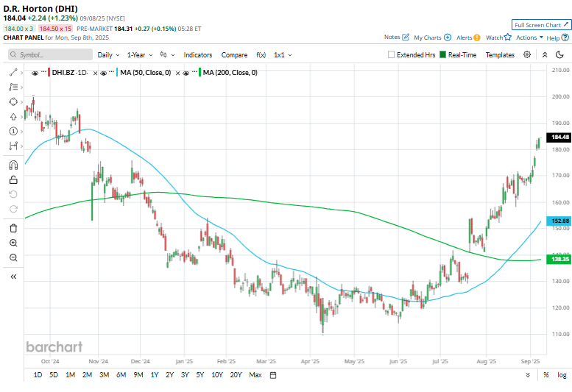Open the Actions dropdown menu

click(x=529, y=38)
